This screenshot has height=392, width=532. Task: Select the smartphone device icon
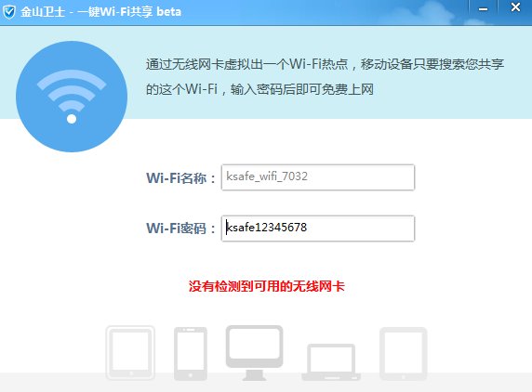click(x=191, y=354)
